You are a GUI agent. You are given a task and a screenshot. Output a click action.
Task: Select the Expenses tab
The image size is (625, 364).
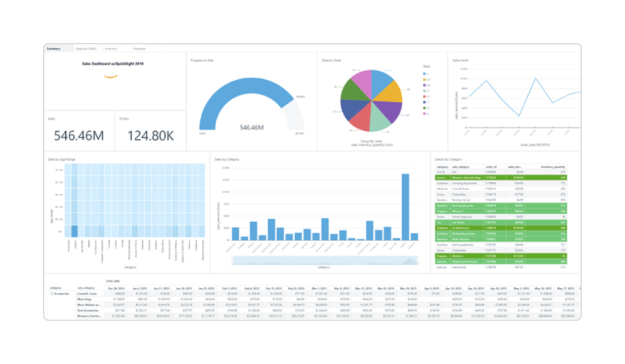[139, 49]
